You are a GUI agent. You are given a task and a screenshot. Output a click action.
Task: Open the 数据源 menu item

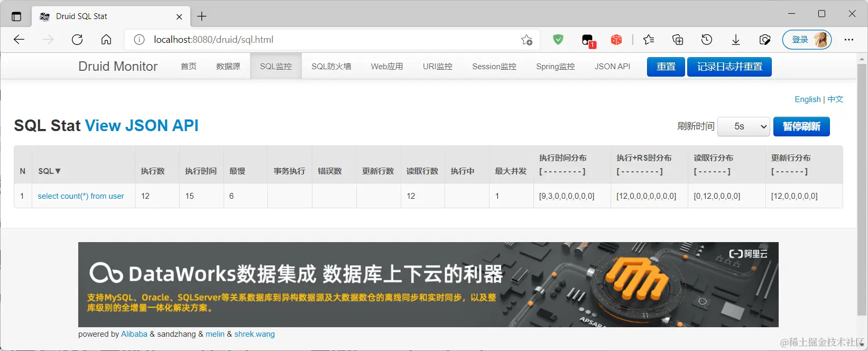[228, 66]
